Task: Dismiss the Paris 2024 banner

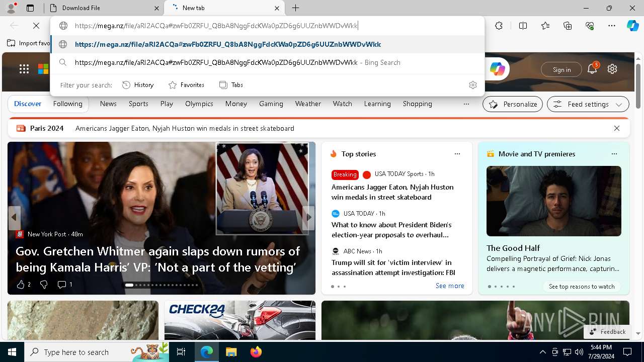Action: [617, 128]
